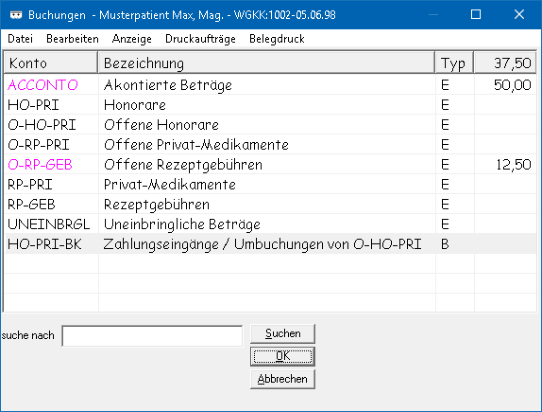Open the Druckaufträge menu
The width and height of the screenshot is (542, 412).
pos(200,39)
